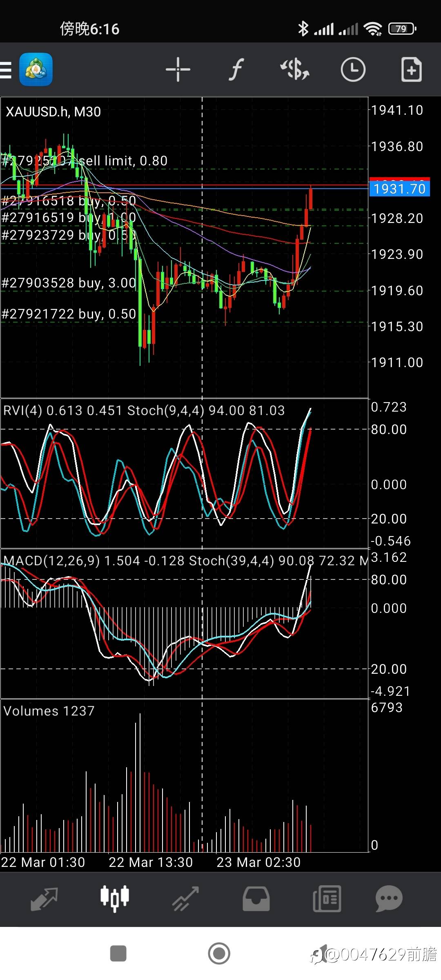This screenshot has width=441, height=980.
Task: Open the History inbox tab
Action: 256,899
